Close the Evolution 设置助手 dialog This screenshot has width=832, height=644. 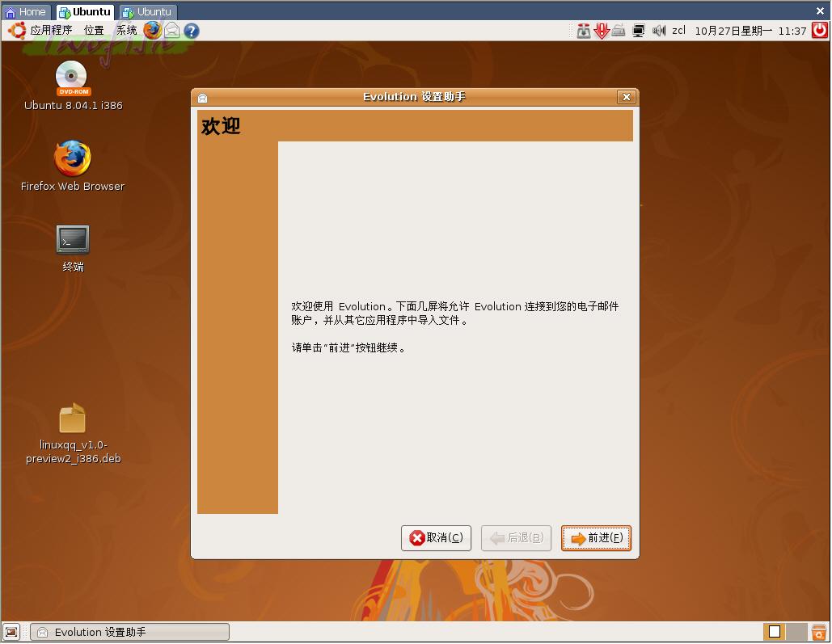pos(626,96)
